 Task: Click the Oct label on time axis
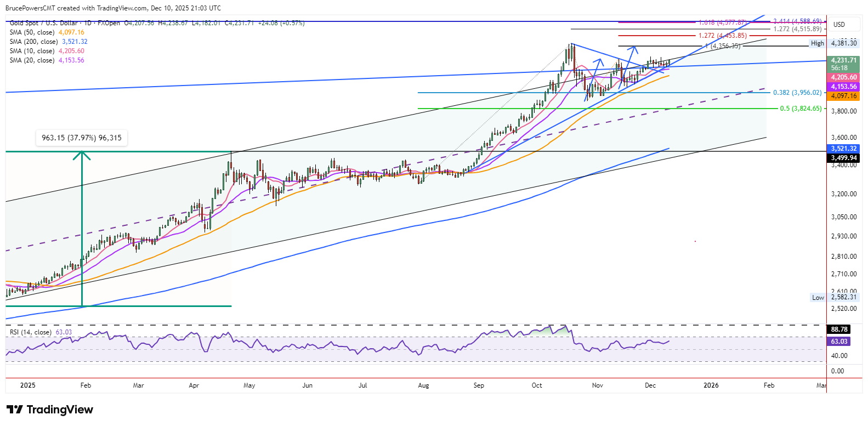tap(537, 385)
